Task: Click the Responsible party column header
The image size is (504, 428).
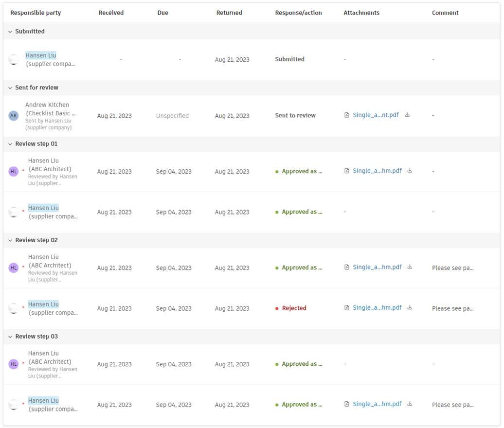Action: [36, 13]
